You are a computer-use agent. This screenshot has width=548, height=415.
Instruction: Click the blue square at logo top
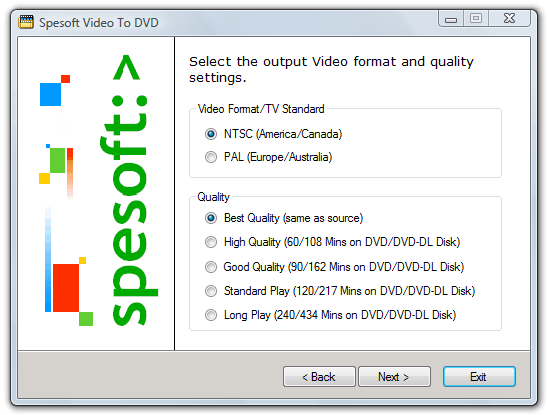coord(50,94)
